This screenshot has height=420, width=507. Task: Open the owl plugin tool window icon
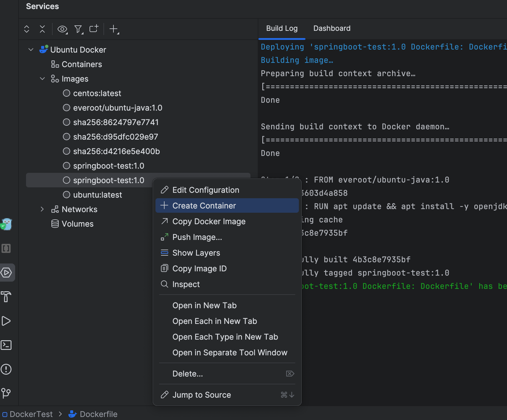tap(6, 224)
